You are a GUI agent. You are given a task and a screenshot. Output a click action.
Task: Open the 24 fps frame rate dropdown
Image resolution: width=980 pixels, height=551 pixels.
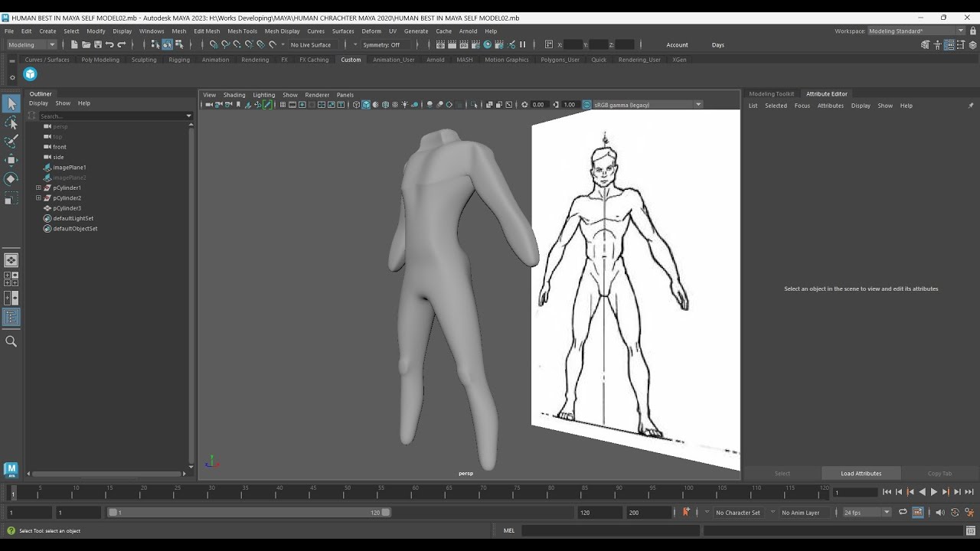click(x=867, y=513)
